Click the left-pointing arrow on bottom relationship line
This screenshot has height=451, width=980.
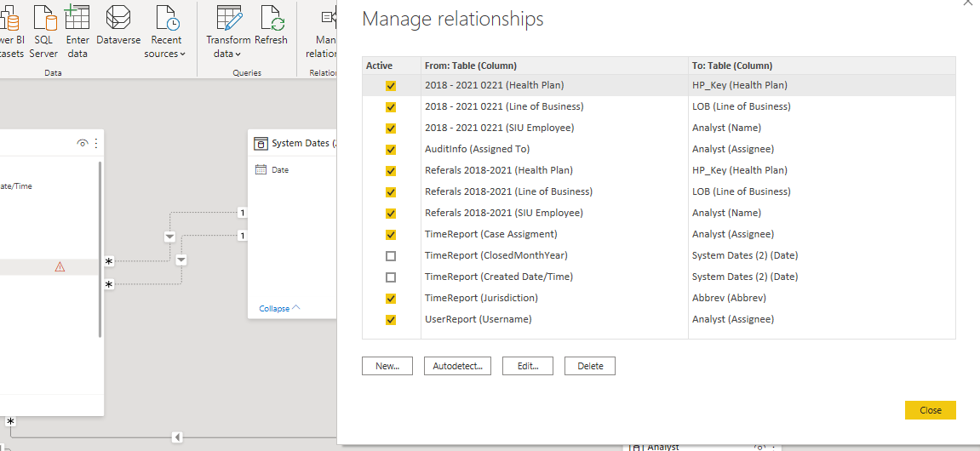coord(177,437)
